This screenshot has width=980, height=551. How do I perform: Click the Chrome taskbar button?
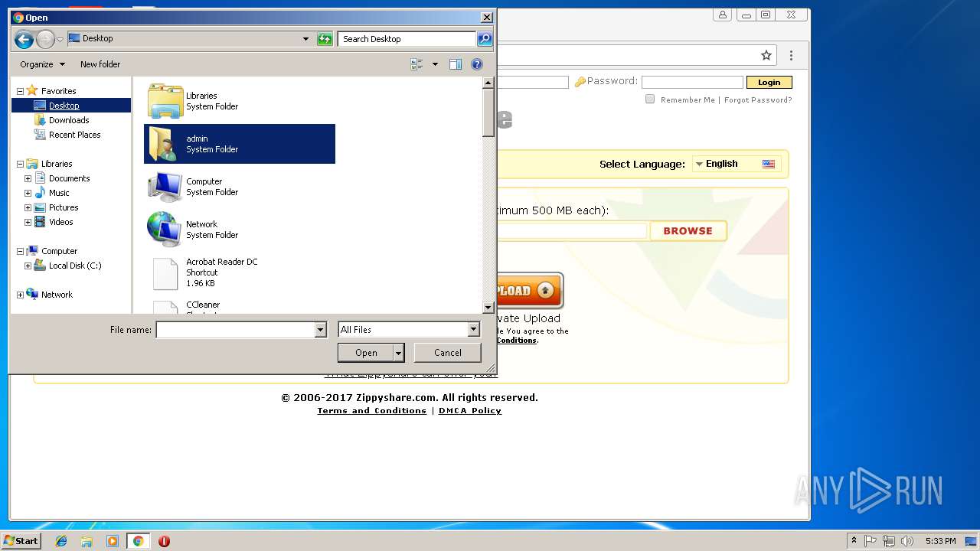[x=138, y=541]
